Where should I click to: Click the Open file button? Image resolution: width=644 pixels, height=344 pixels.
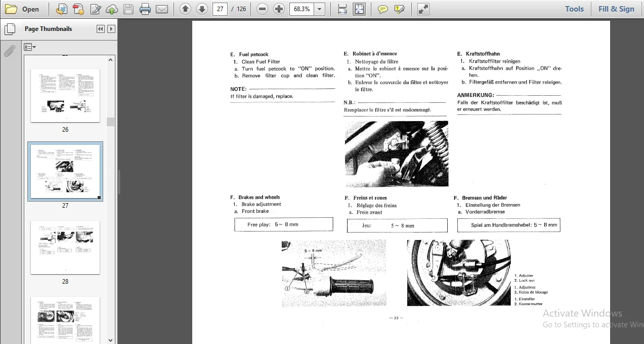pos(22,9)
